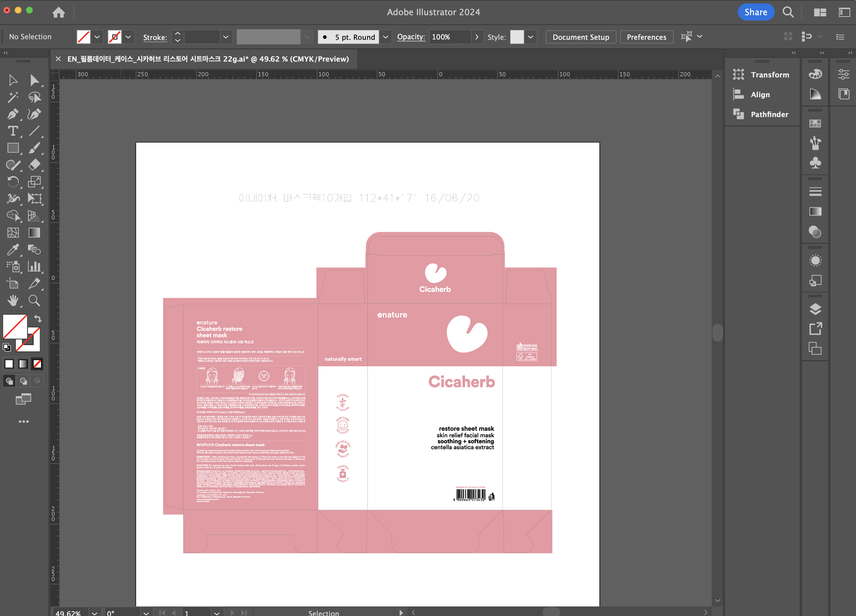The width and height of the screenshot is (856, 616).
Task: Set paint mode to Gradient
Action: [23, 364]
